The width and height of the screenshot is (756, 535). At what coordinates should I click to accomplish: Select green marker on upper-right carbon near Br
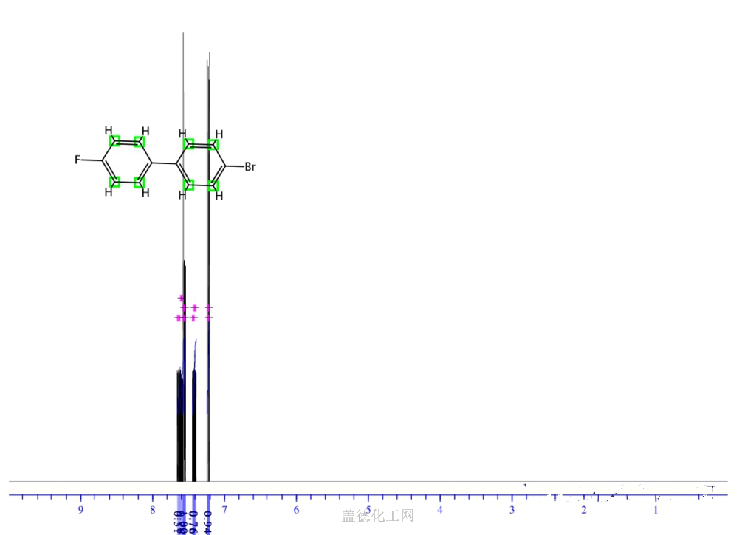click(x=213, y=144)
